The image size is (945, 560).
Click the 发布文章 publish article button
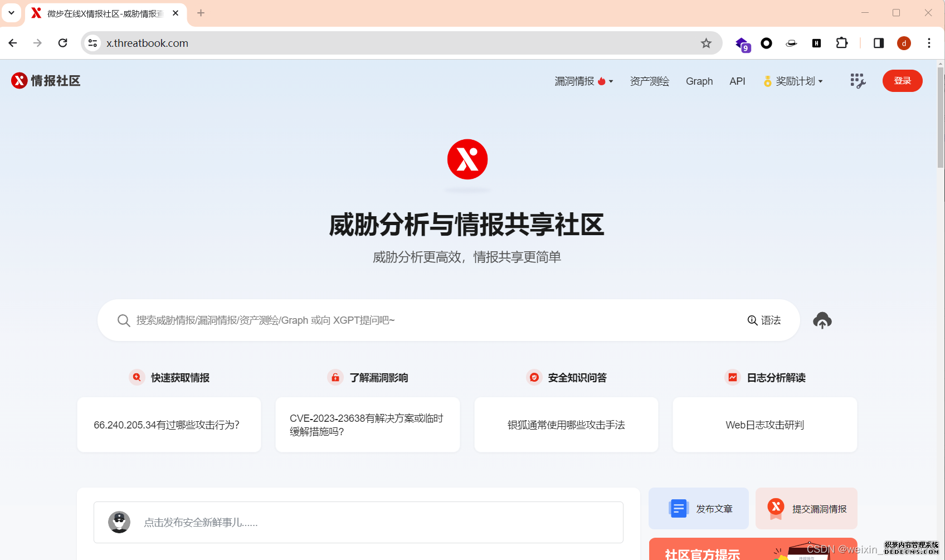pos(699,509)
